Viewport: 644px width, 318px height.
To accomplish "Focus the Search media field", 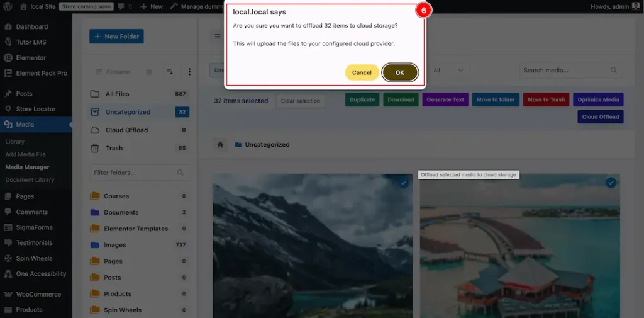I will coord(570,71).
